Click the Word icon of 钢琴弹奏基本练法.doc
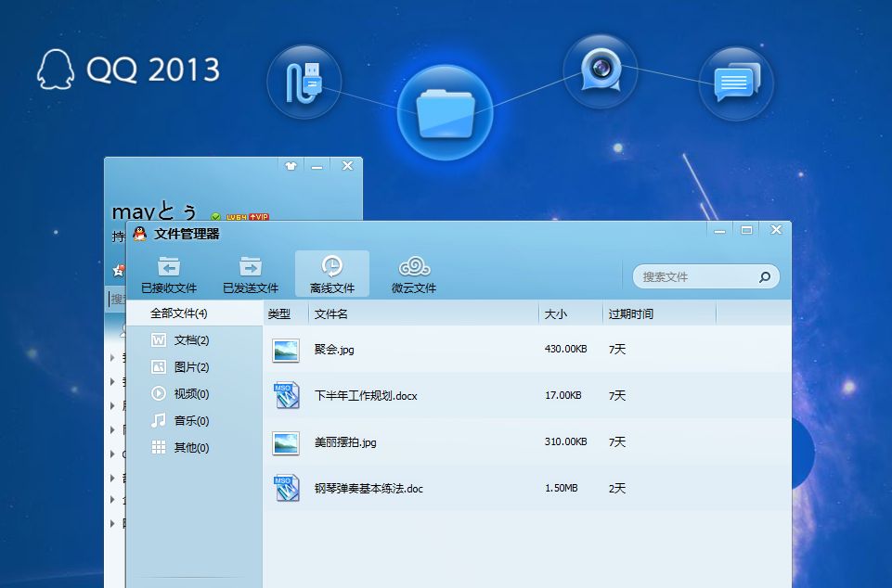The height and width of the screenshot is (588, 892). point(286,488)
